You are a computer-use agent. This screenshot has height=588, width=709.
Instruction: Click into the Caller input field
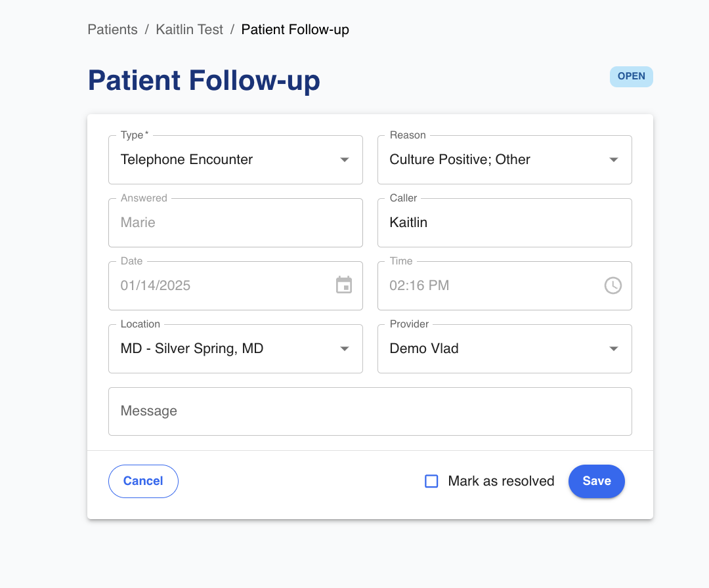pyautogui.click(x=504, y=222)
